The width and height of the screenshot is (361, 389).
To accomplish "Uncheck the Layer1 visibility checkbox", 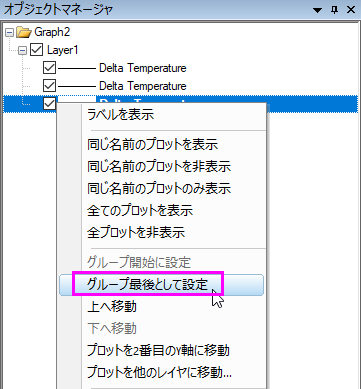I will pyautogui.click(x=36, y=50).
